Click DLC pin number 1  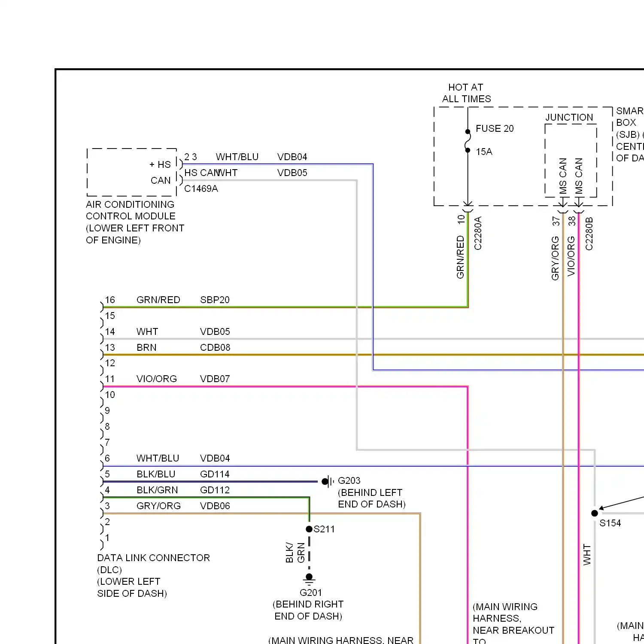coord(107,538)
